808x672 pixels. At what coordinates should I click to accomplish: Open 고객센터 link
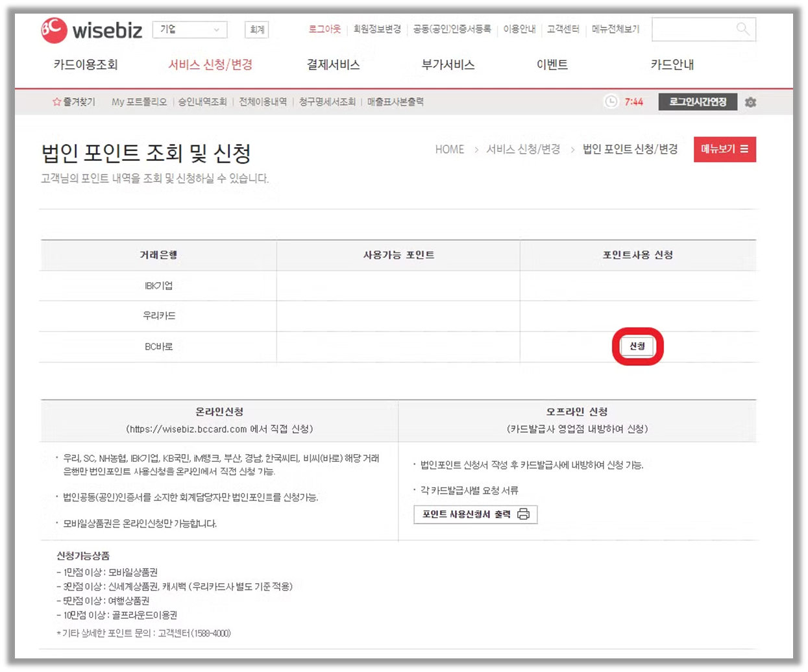pos(563,29)
